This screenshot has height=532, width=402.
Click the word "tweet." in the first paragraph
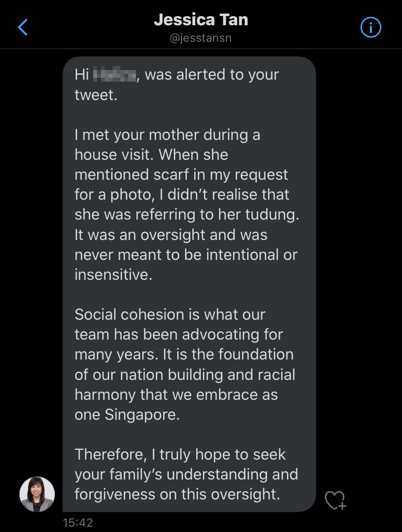pyautogui.click(x=96, y=95)
